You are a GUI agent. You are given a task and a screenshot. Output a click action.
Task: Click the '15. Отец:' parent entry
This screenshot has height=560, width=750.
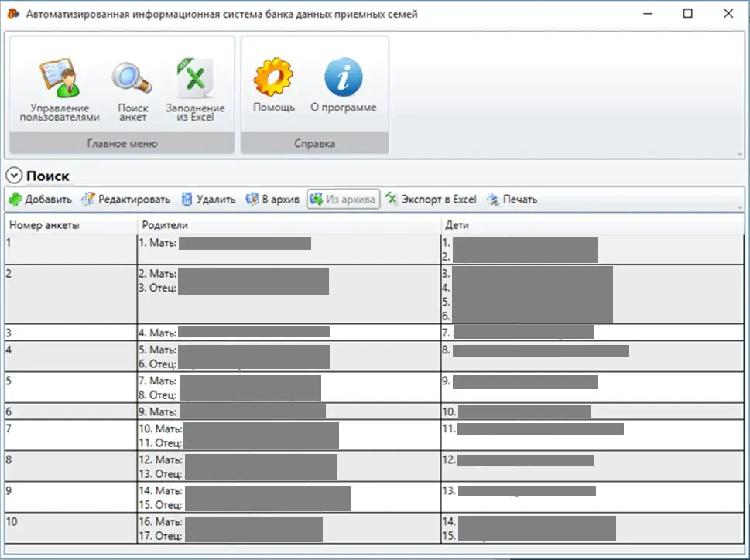coord(161,505)
